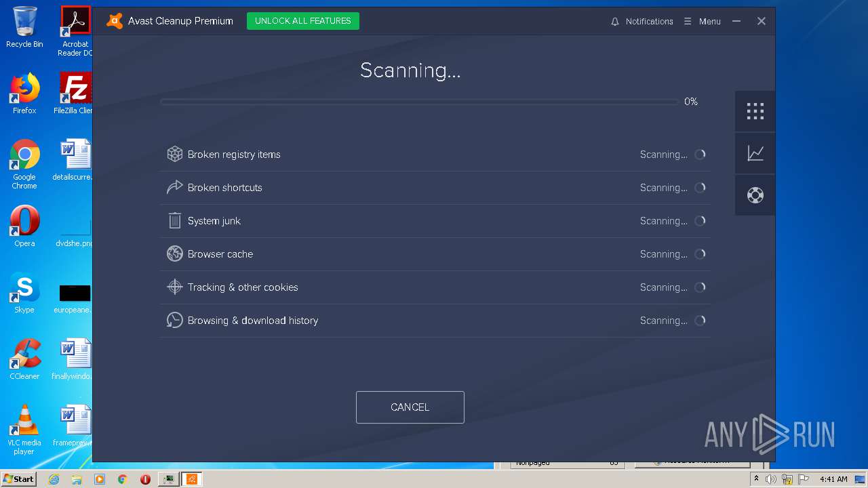This screenshot has width=868, height=488.
Task: Open Recycle Bin on desktop
Action: click(x=24, y=28)
